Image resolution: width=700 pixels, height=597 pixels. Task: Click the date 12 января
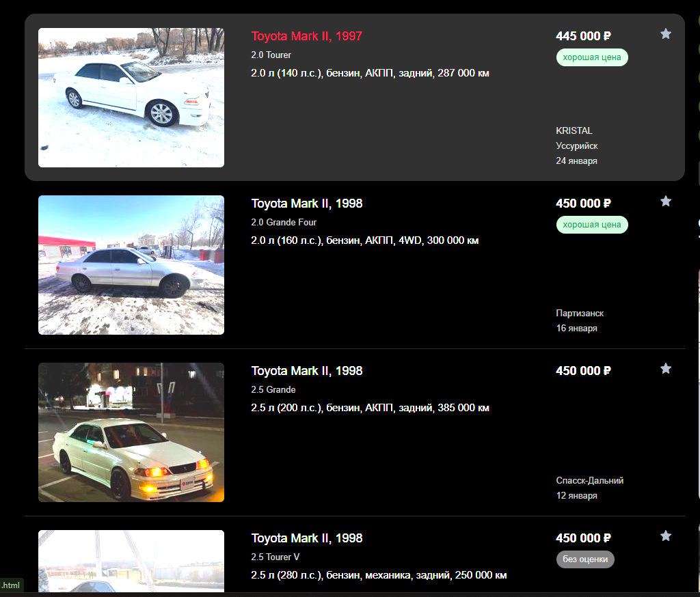pos(576,495)
